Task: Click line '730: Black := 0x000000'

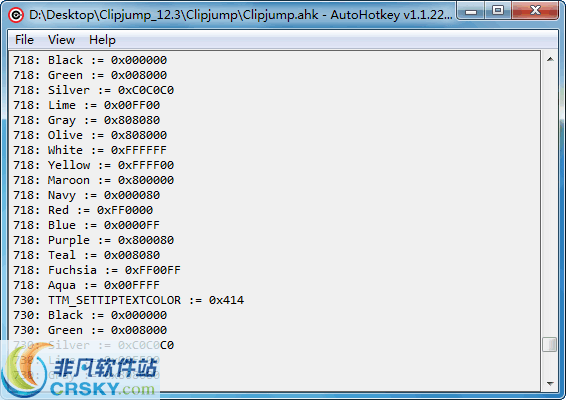Action: coord(90,315)
